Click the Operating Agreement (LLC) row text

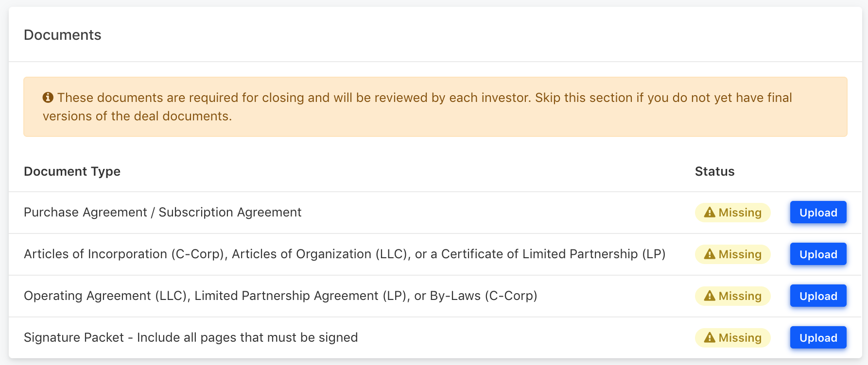click(280, 296)
